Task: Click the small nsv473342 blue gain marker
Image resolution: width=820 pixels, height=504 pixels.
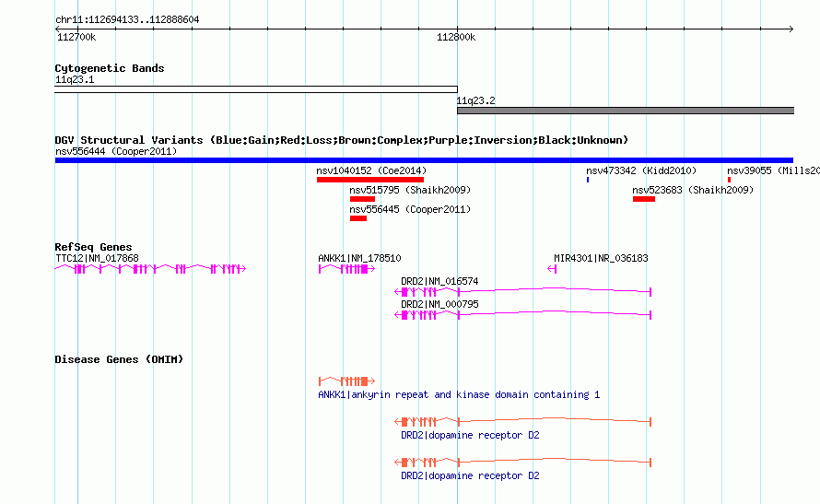Action: click(x=588, y=180)
